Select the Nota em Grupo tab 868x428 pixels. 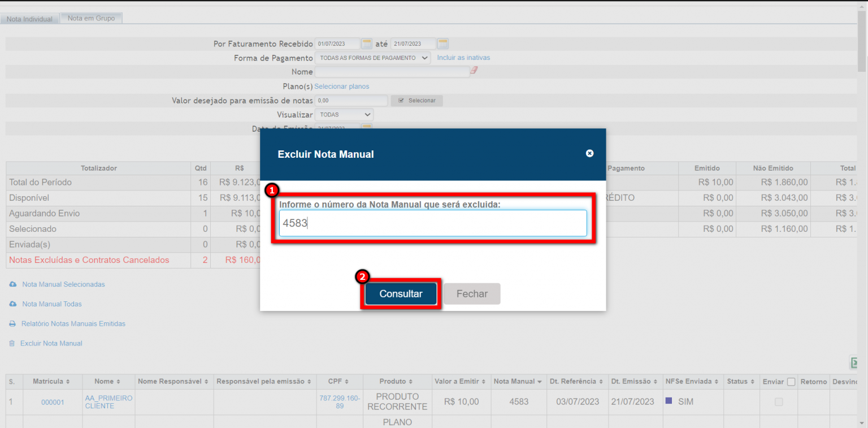[x=91, y=18]
